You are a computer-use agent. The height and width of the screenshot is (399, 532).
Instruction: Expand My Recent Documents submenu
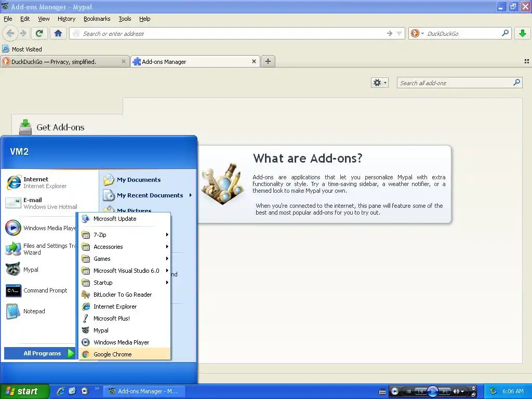148,195
